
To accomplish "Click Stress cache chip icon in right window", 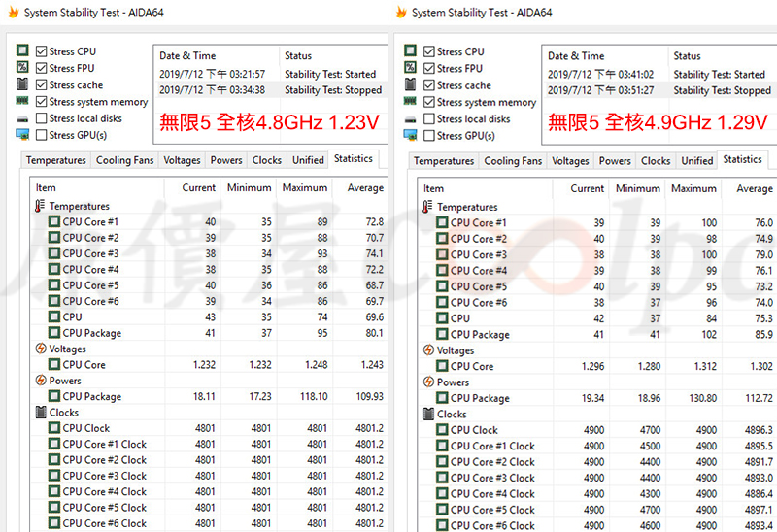I will [410, 84].
